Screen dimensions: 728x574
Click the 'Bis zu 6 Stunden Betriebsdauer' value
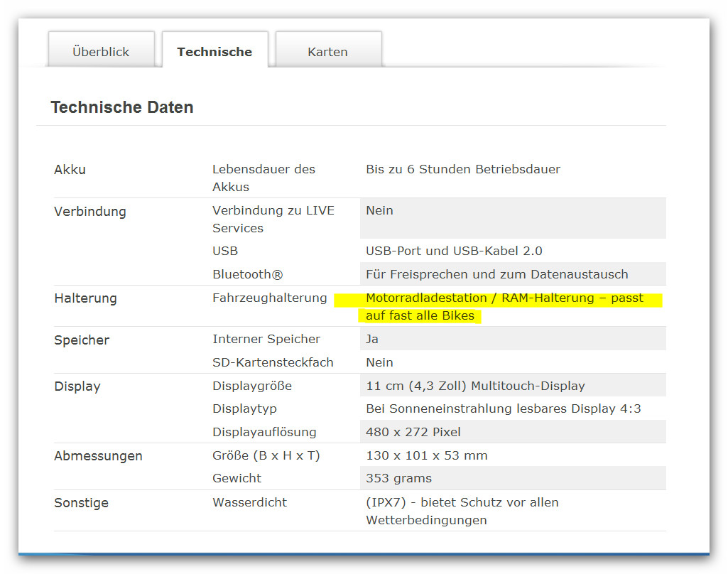(463, 169)
